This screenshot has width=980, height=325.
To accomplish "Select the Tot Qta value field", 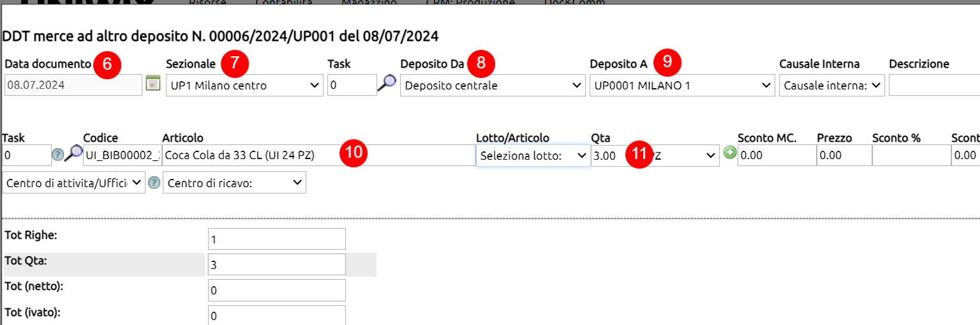I will pyautogui.click(x=277, y=264).
